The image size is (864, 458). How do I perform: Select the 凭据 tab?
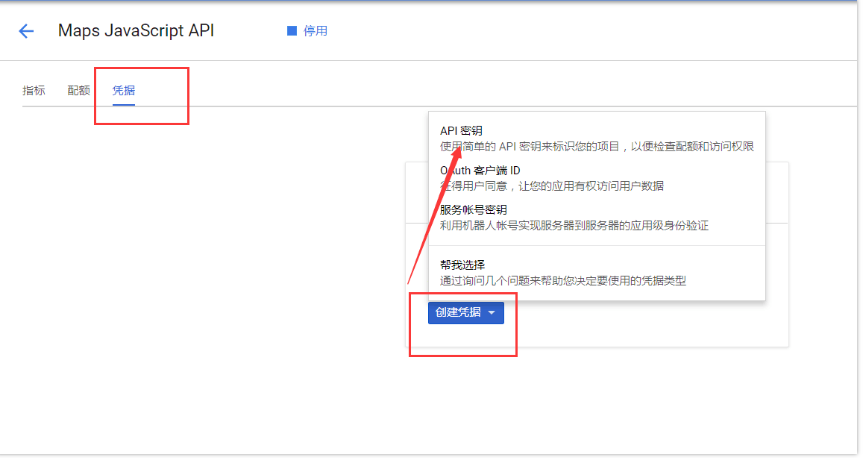coord(124,90)
